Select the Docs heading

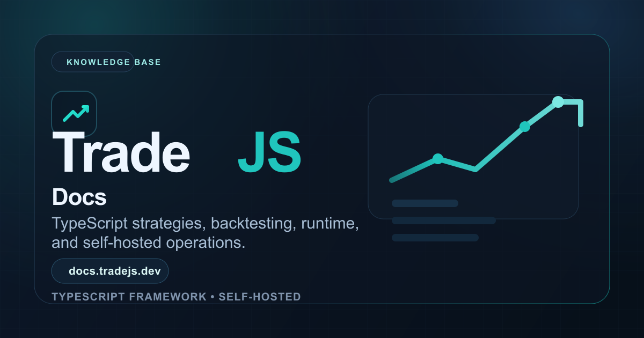pos(79,197)
